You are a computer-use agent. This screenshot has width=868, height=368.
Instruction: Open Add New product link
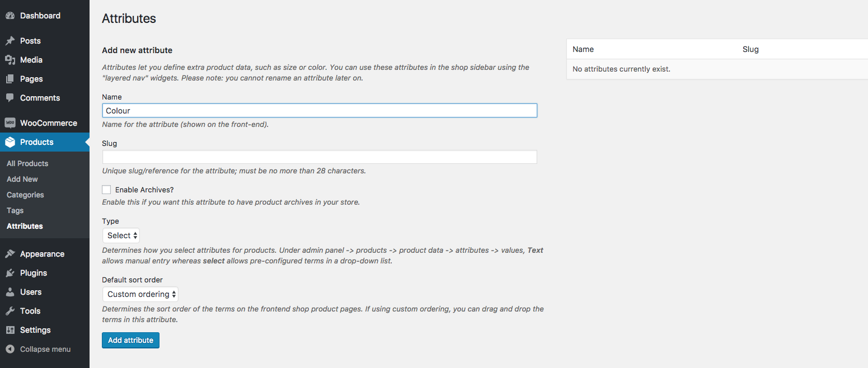[22, 179]
